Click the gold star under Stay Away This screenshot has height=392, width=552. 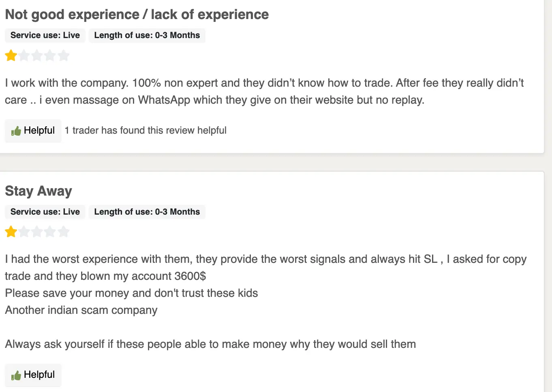(11, 232)
